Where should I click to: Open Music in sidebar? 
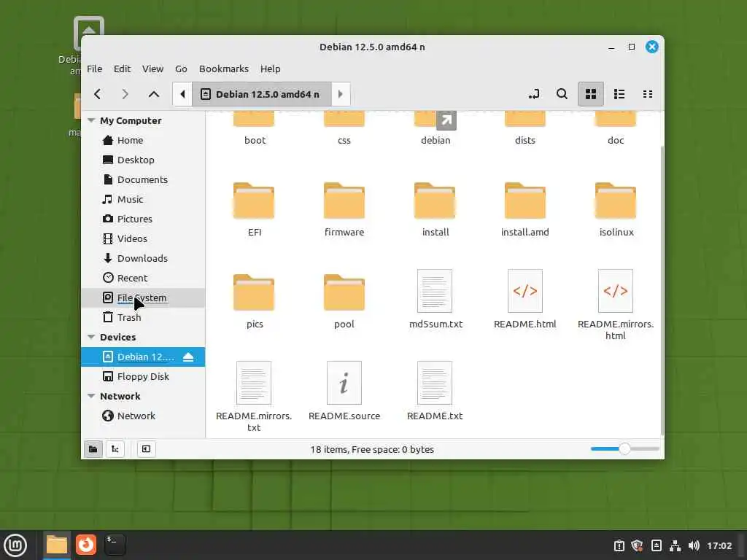pyautogui.click(x=143, y=199)
